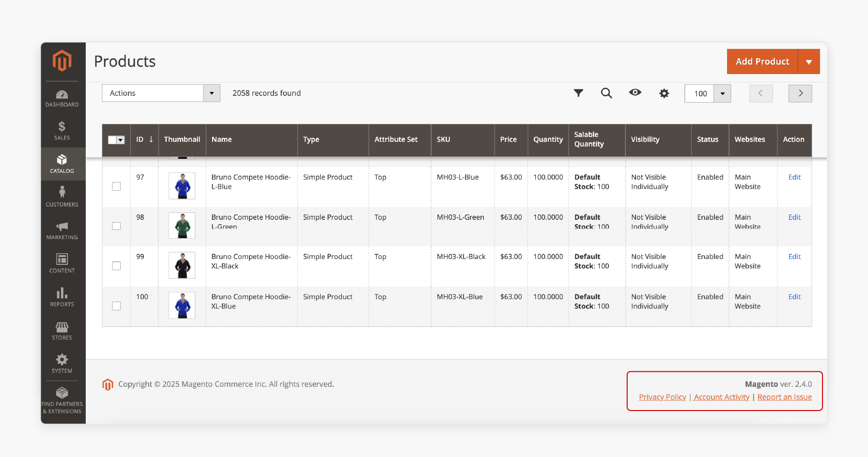
Task: Click SKU cell MH03-XL-Blue
Action: (x=460, y=297)
